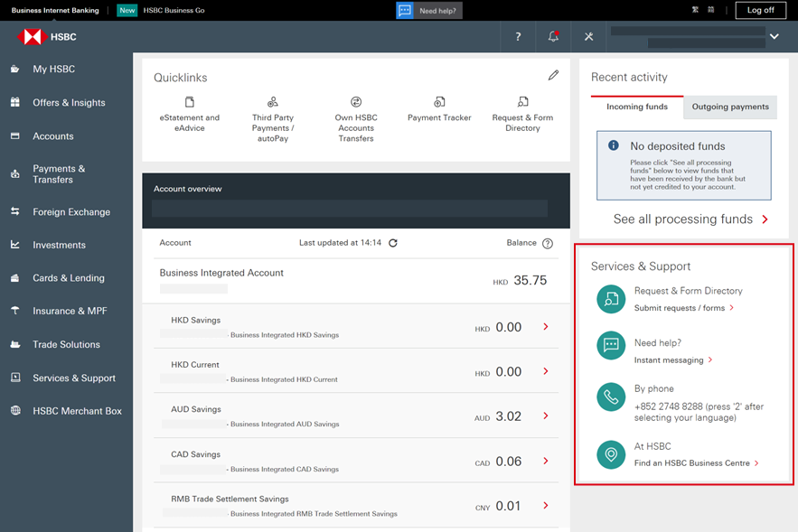The width and height of the screenshot is (798, 532).
Task: Click the Accounts card icon in sidebar
Action: pos(15,135)
